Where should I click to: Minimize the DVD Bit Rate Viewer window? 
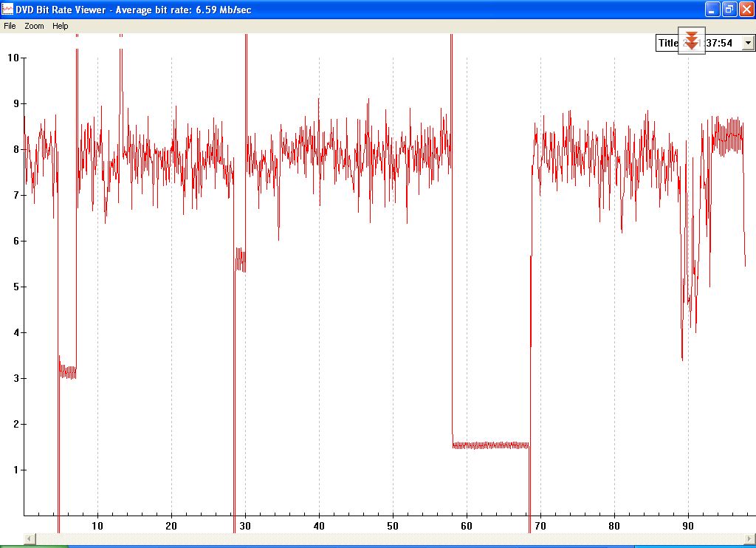pos(712,9)
